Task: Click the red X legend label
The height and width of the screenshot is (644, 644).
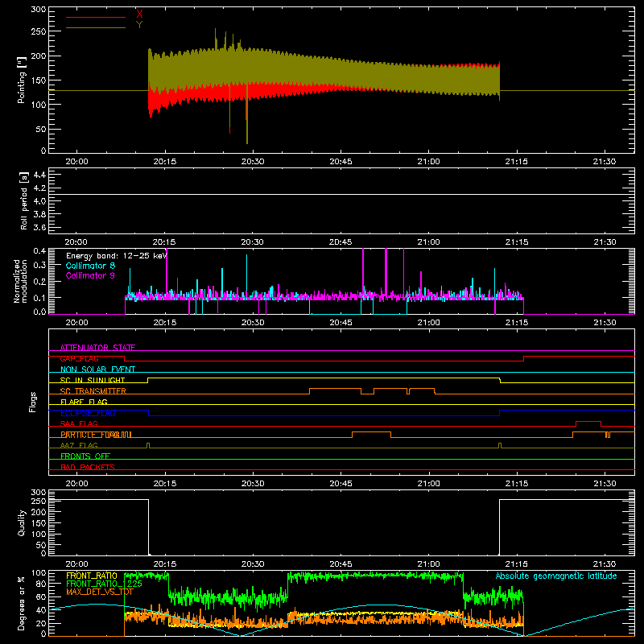Action: [x=139, y=14]
